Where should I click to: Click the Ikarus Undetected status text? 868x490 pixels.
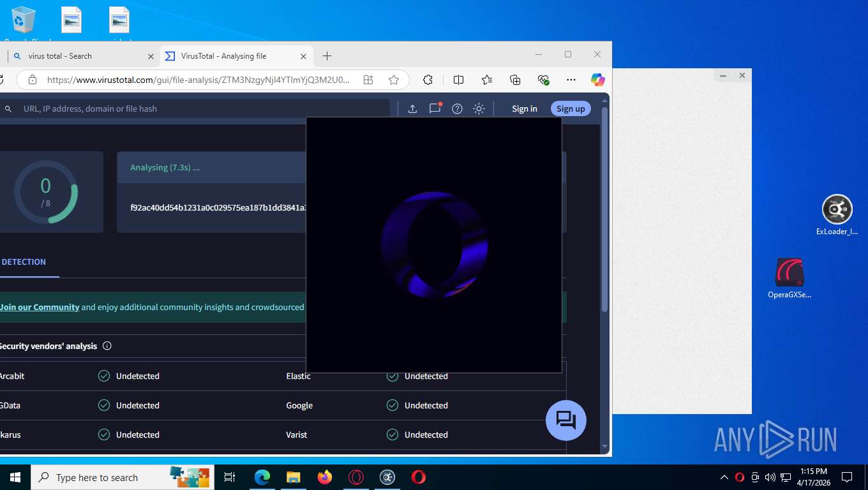tap(138, 434)
